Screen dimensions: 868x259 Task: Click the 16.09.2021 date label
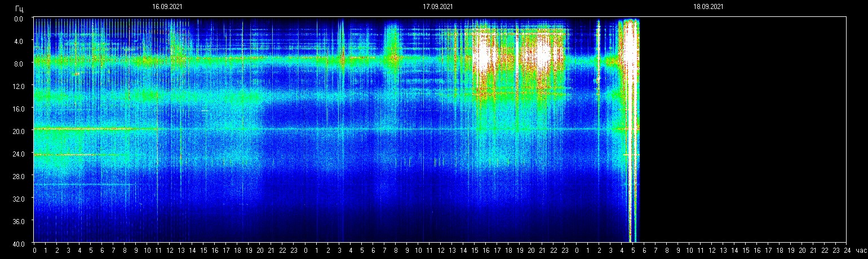(167, 7)
